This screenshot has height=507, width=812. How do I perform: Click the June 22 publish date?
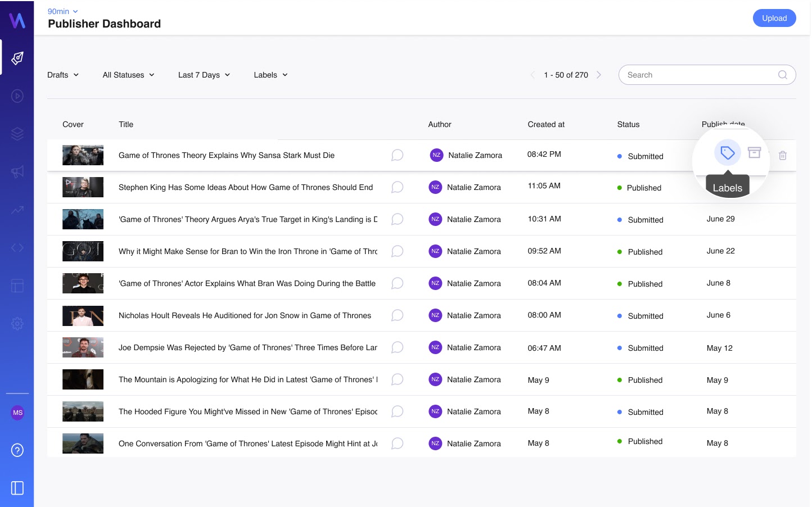[x=720, y=251]
